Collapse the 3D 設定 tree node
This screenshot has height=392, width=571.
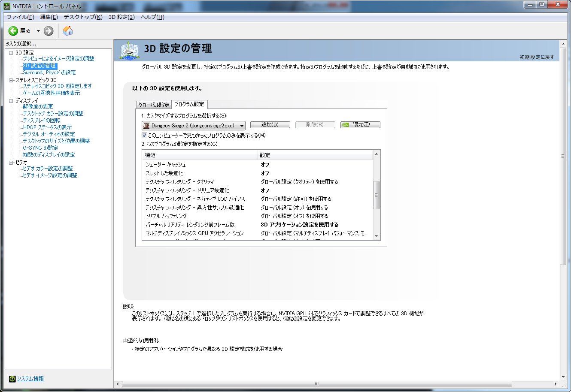pyautogui.click(x=11, y=53)
